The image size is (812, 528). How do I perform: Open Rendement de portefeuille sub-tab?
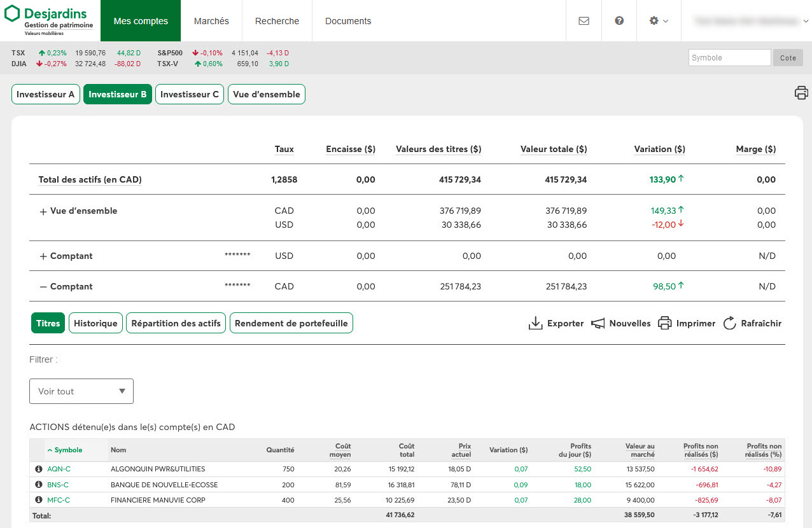[291, 323]
